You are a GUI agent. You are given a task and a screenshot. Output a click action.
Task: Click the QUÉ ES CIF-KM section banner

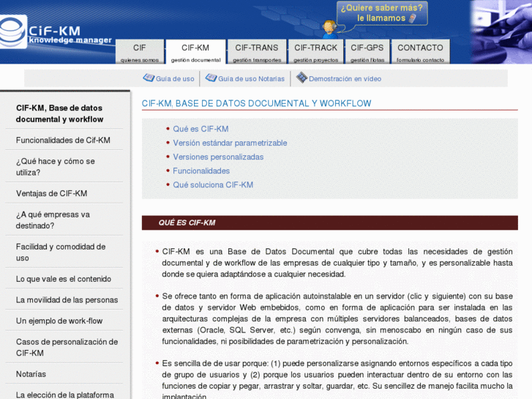pyautogui.click(x=330, y=223)
